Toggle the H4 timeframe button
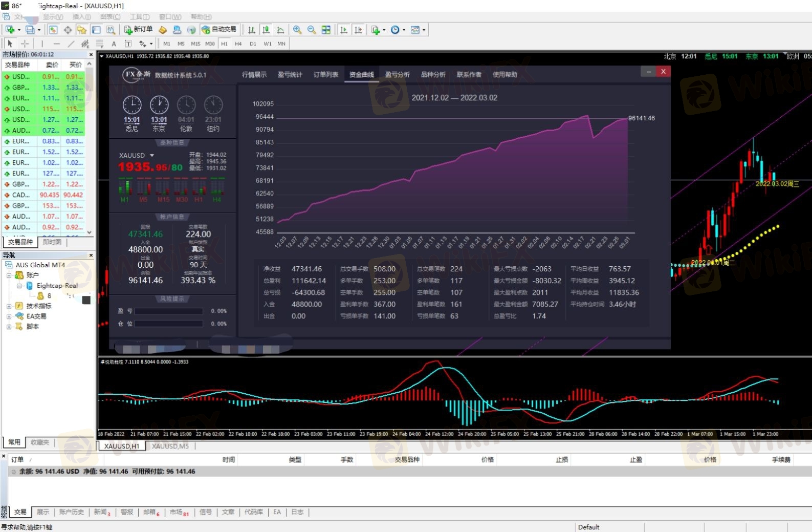Viewport: 812px width, 532px height. pyautogui.click(x=238, y=44)
